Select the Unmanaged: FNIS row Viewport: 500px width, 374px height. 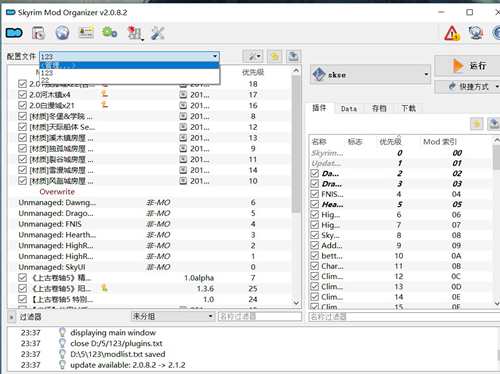pos(150,224)
